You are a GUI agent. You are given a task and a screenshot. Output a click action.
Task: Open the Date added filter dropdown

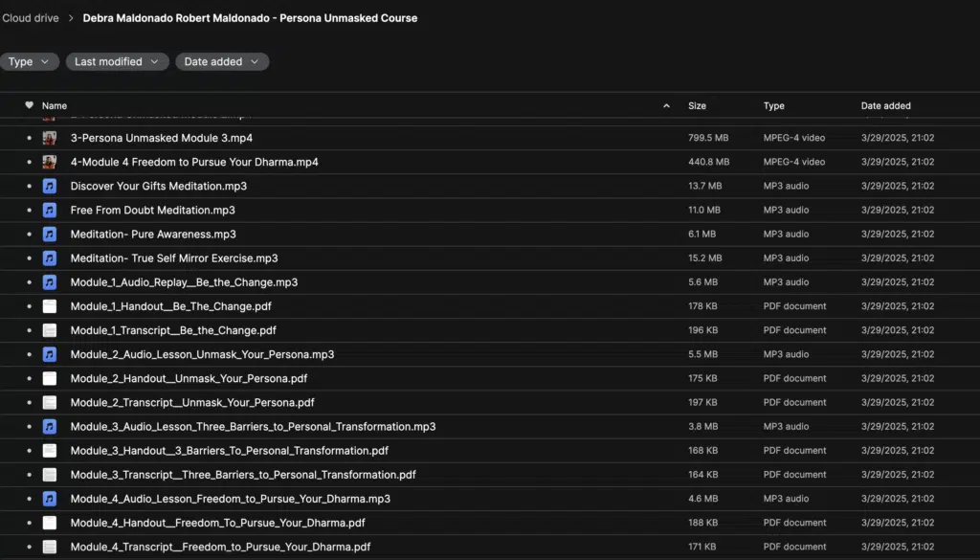coord(222,61)
